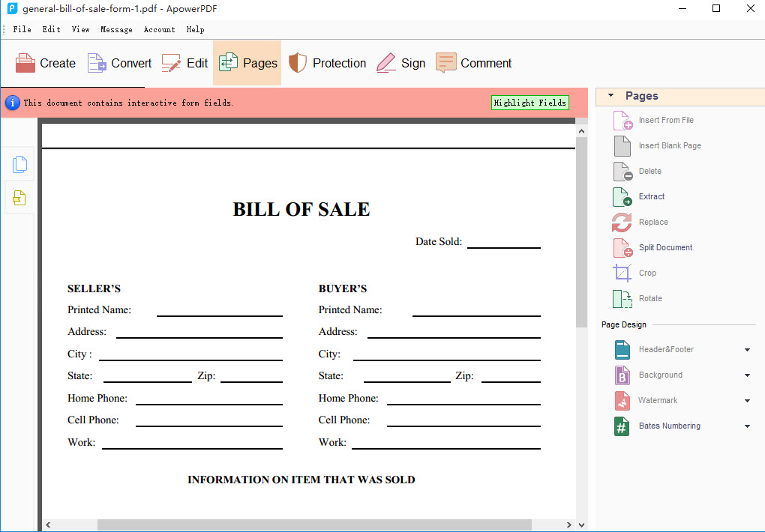Click the BILL OF SALE heading text
This screenshot has height=532, width=765.
[301, 209]
